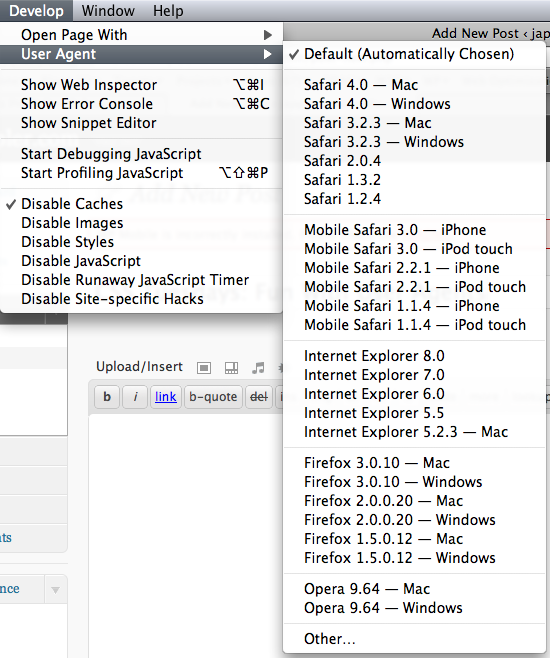Screen dimensions: 550x658
Task: Select Mobile Safari 2.2.1 — iPhone
Action: click(x=414, y=268)
